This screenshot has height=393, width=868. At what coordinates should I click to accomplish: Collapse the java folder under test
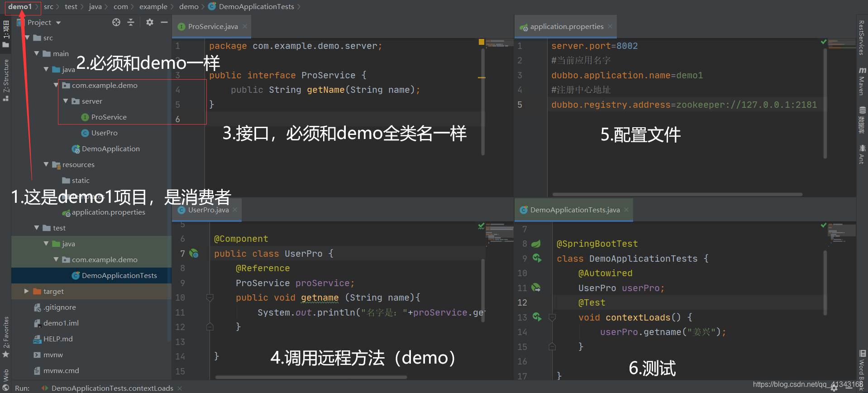[x=46, y=244]
